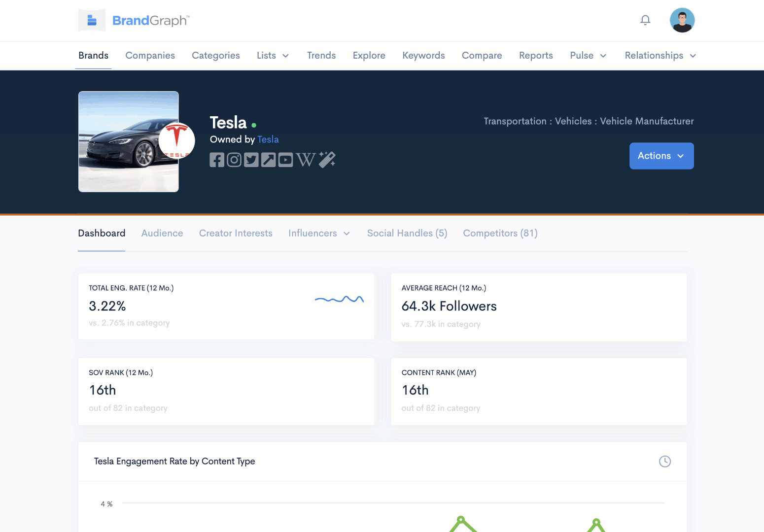
Task: Open the user profile avatar
Action: tap(682, 20)
